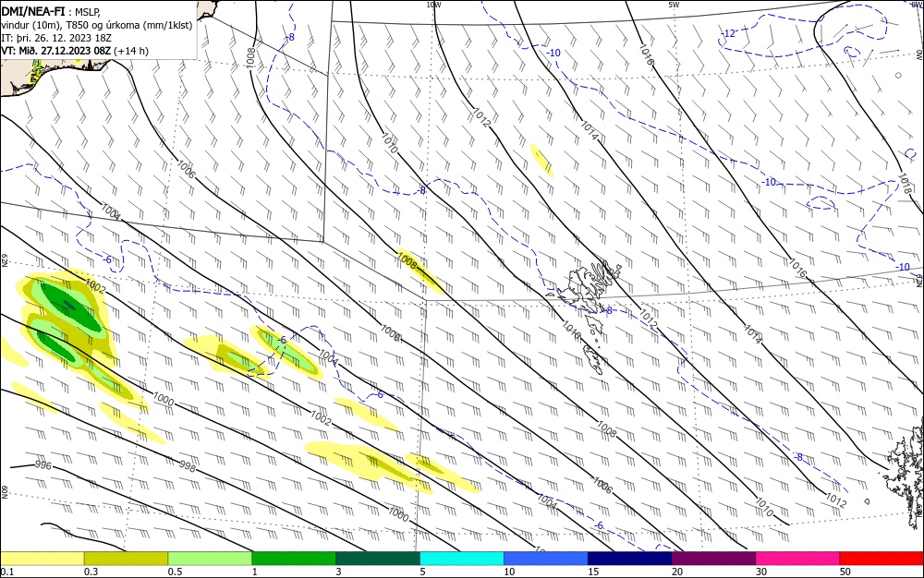This screenshot has width=924, height=578.
Task: Select the red 50+ legend swatch
Action: tap(881, 559)
